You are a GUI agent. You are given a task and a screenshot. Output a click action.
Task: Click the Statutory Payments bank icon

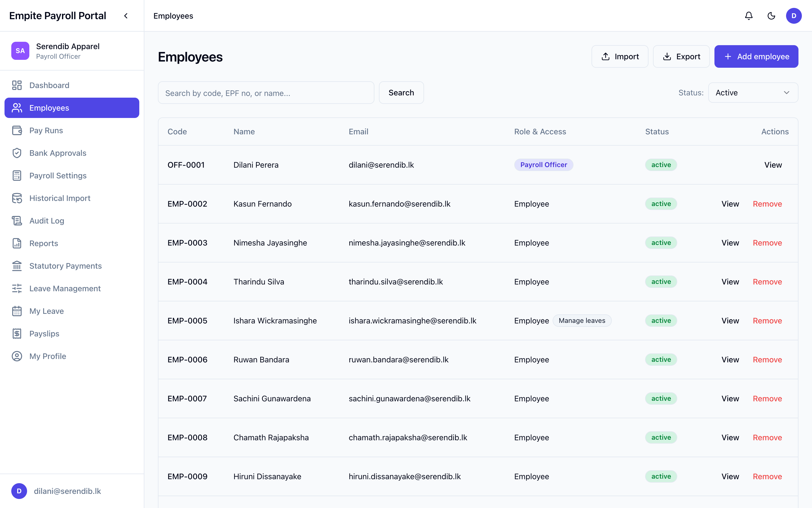[17, 266]
